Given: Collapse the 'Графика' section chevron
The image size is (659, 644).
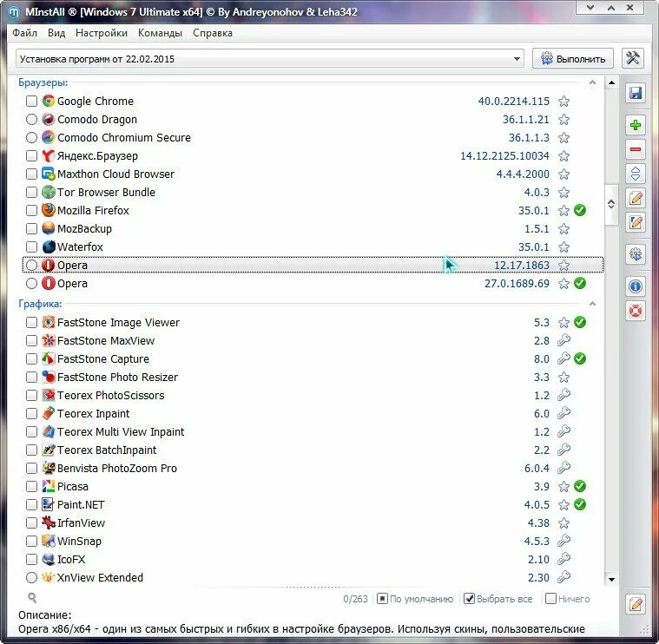Looking at the screenshot, I should tap(592, 303).
